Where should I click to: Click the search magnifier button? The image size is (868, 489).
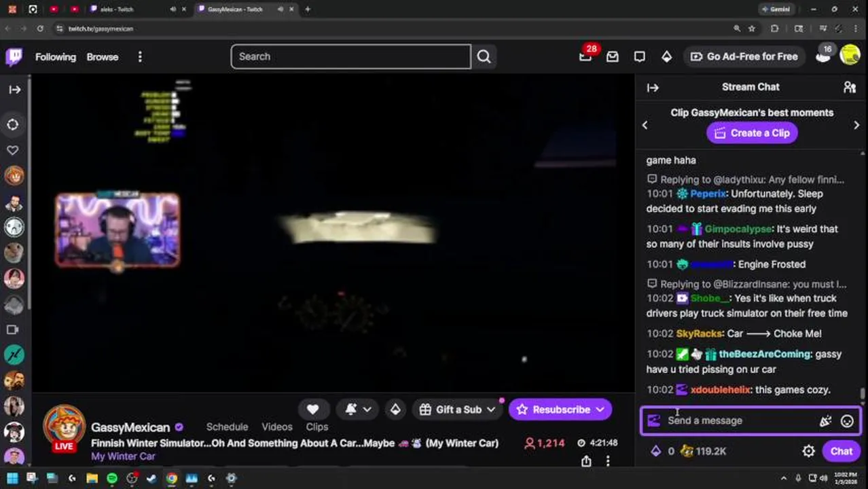pos(484,56)
